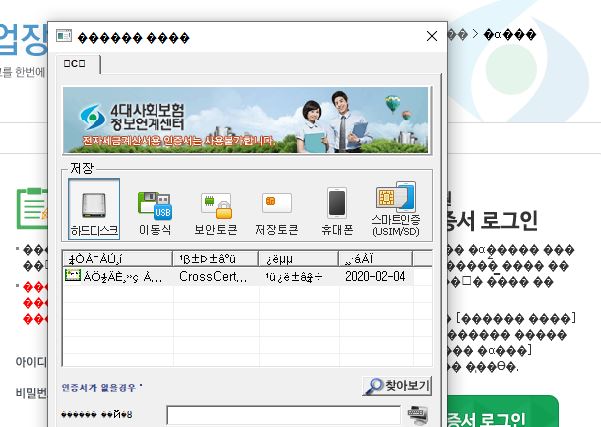Pick the 저장토큰 storage token icon

(277, 214)
